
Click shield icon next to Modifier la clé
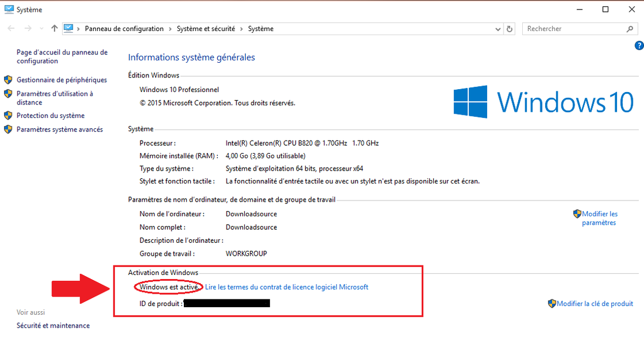(x=552, y=304)
